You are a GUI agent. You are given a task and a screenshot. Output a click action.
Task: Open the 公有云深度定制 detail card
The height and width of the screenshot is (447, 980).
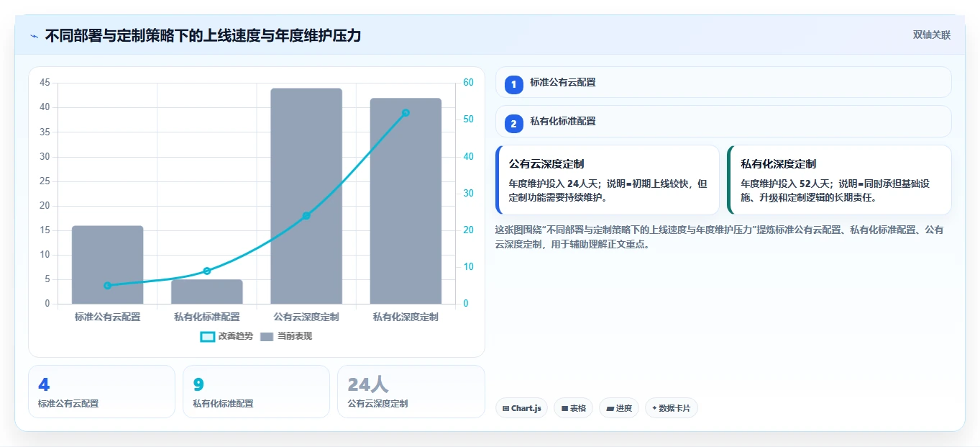click(608, 180)
